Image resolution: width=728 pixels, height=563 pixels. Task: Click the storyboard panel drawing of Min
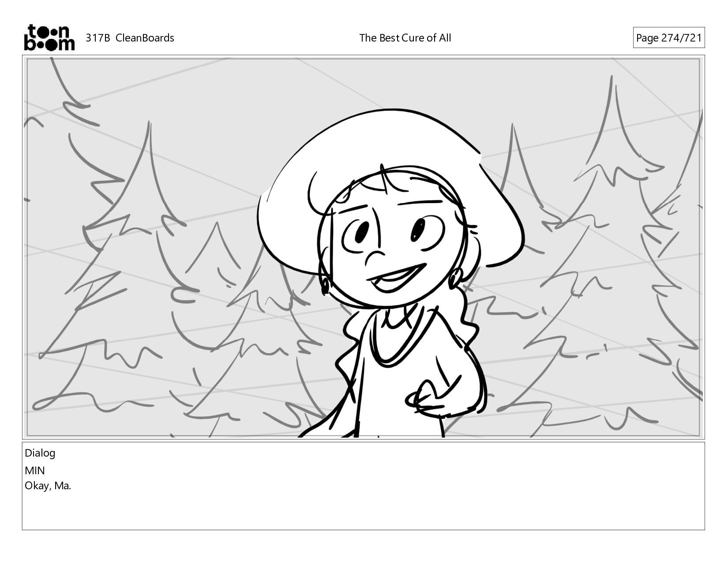364,247
